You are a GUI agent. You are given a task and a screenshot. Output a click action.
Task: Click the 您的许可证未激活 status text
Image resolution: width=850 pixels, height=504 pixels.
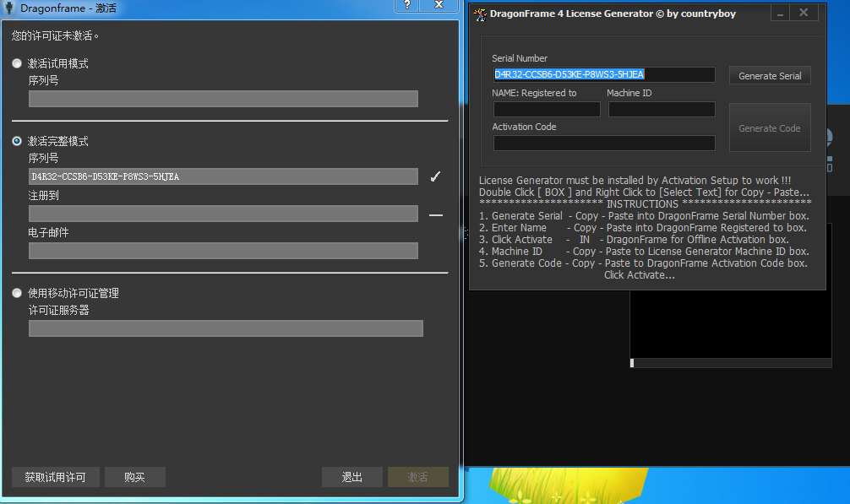(55, 35)
